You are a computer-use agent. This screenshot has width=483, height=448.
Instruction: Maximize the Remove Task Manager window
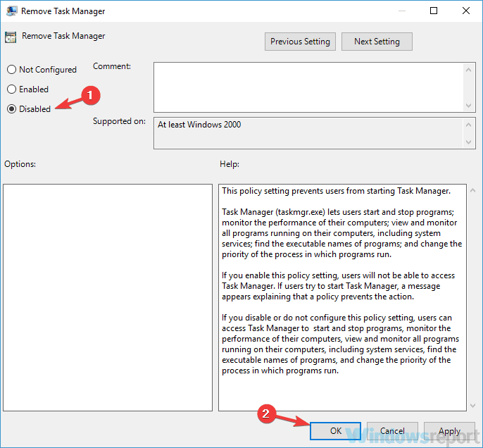click(434, 11)
